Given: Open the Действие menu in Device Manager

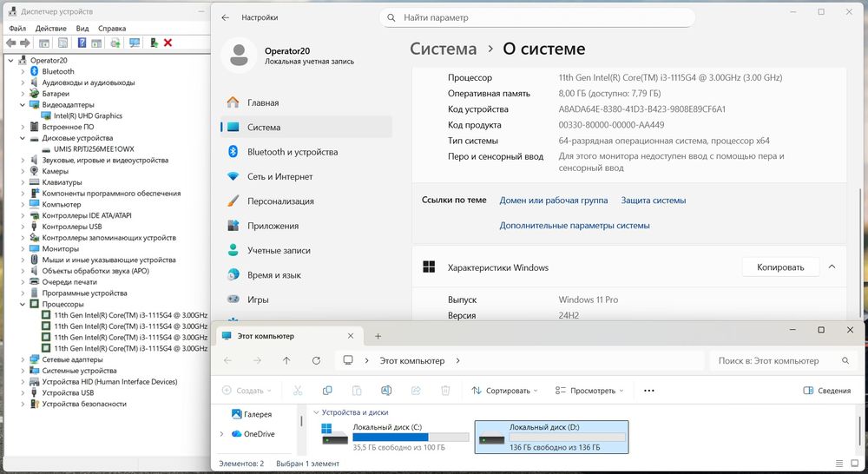Looking at the screenshot, I should point(51,29).
